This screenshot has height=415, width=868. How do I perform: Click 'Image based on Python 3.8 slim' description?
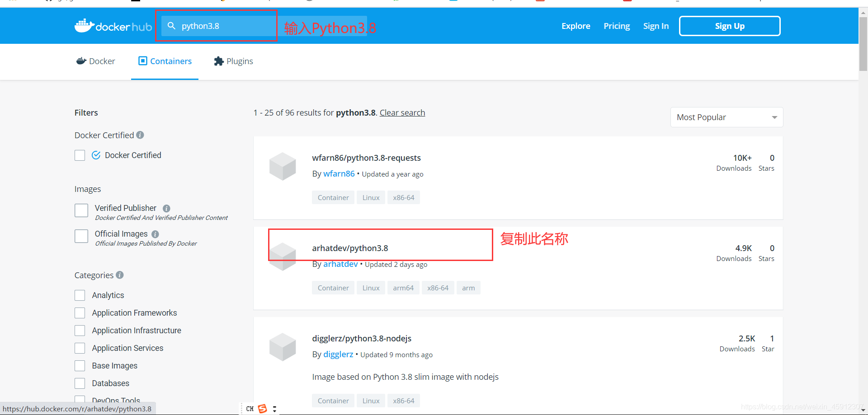tap(405, 377)
